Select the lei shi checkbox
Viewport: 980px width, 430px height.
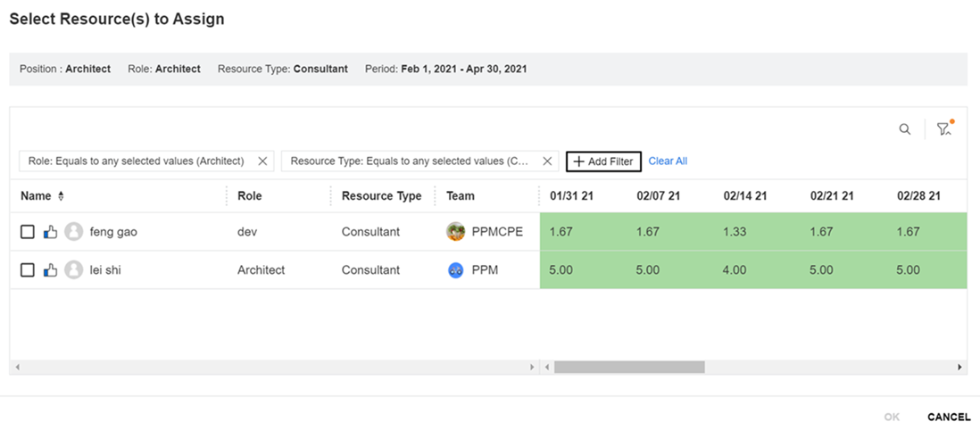(28, 270)
